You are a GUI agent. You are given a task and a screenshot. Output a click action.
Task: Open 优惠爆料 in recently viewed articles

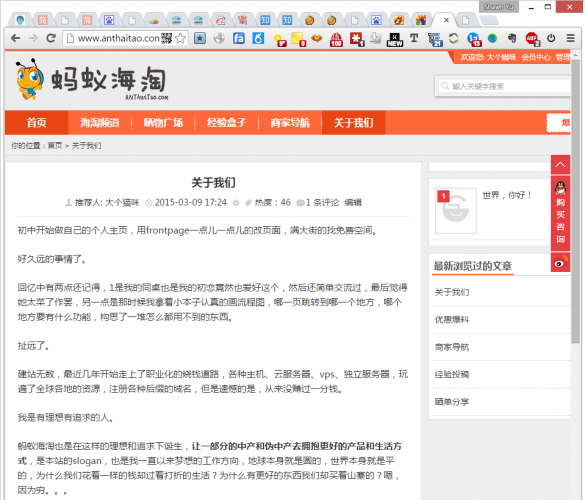[451, 319]
